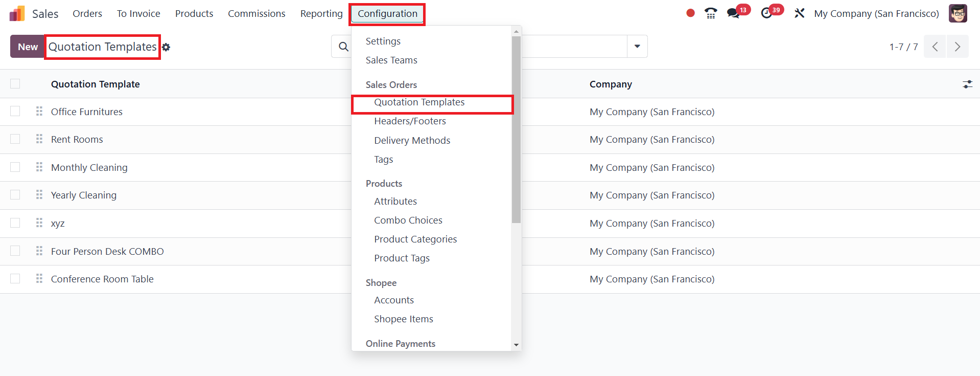Open the discuss messages icon
980x376 pixels.
[734, 13]
